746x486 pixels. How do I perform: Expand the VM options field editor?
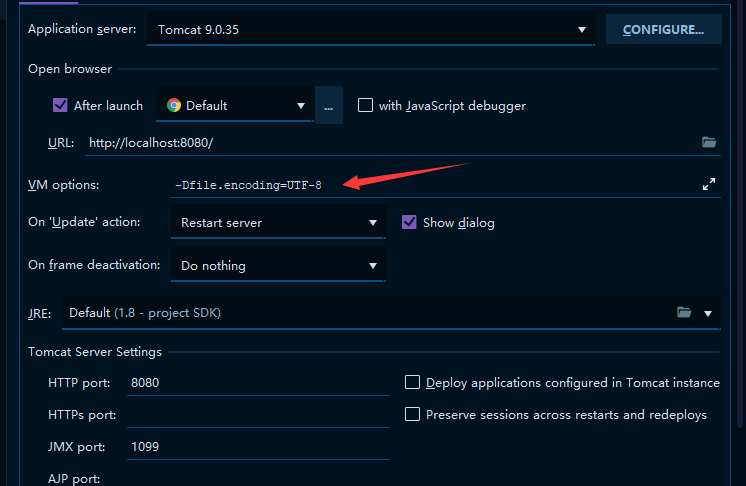coord(709,185)
